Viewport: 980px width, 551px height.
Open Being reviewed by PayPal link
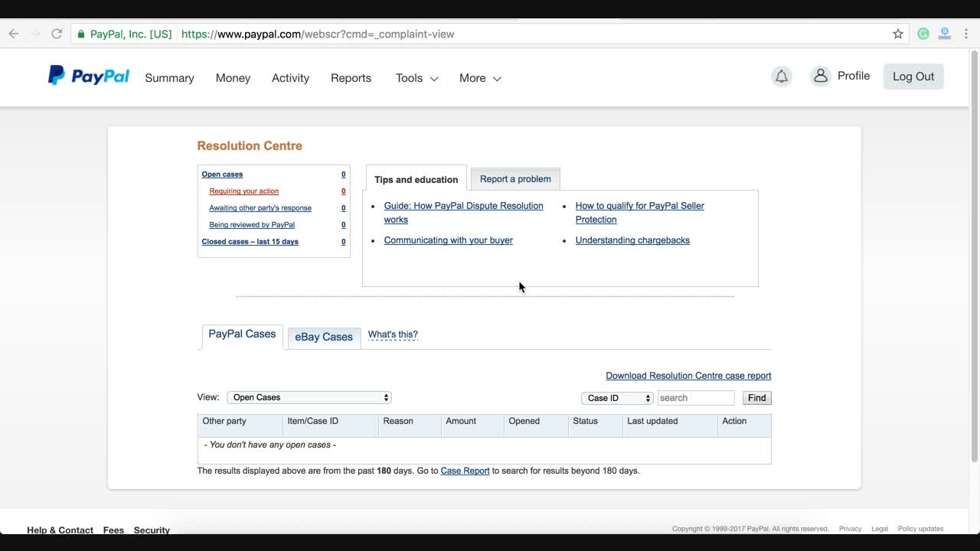(252, 225)
